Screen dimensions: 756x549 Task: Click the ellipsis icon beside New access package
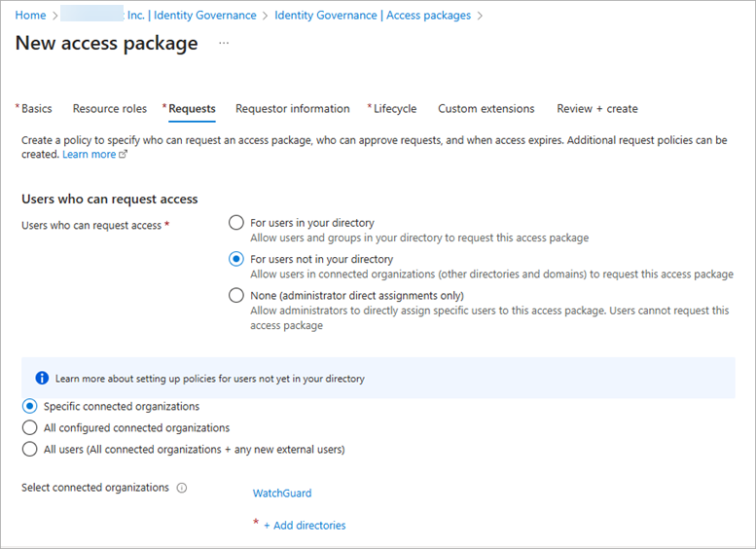pyautogui.click(x=224, y=44)
